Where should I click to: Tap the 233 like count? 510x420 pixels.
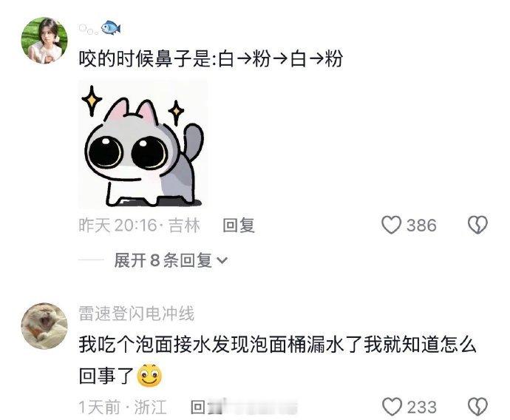pos(421,407)
